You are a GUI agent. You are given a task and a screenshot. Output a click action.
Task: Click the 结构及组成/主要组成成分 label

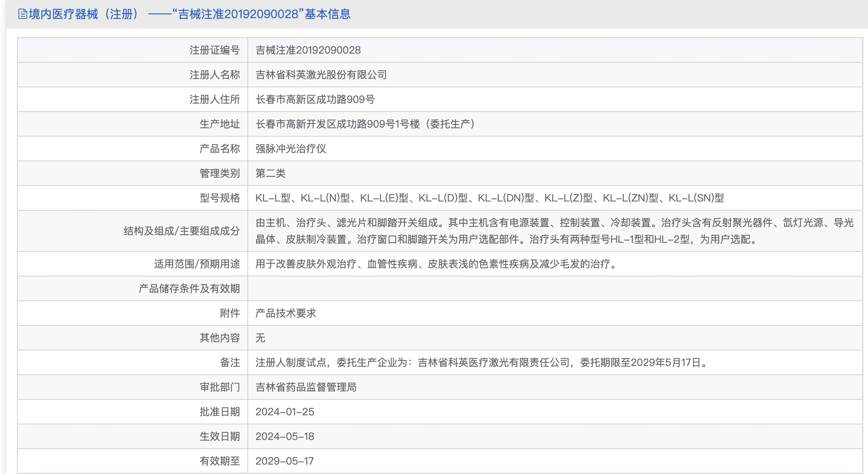(182, 231)
